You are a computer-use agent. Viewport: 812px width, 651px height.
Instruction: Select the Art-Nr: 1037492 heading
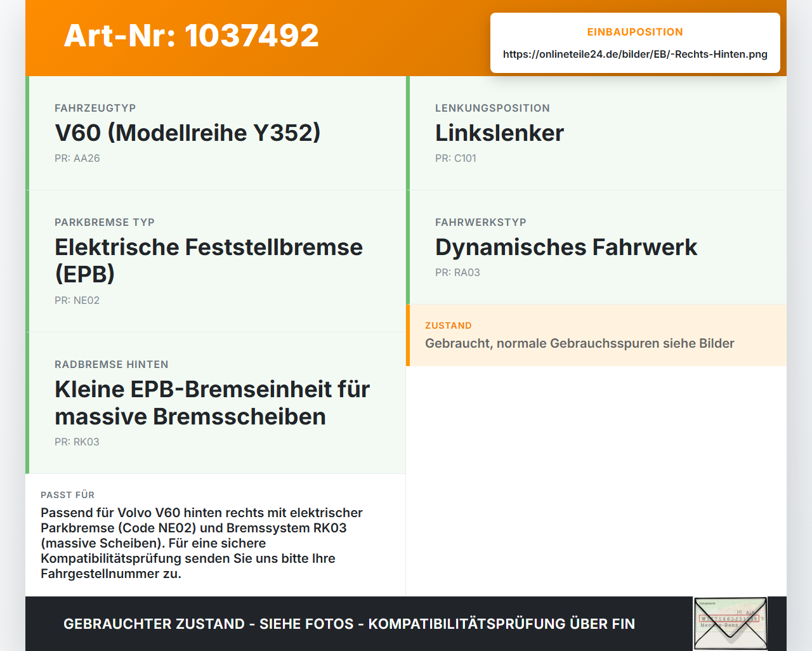(x=192, y=36)
